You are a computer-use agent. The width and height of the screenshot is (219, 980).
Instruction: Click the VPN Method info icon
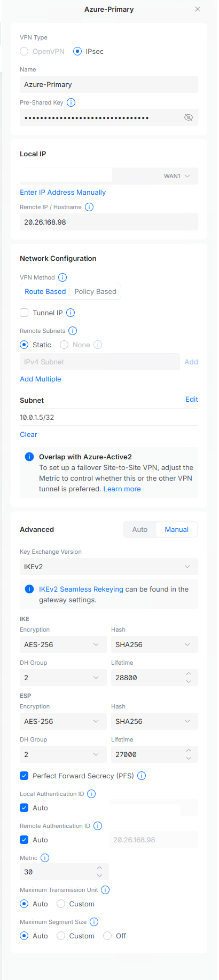click(x=62, y=277)
